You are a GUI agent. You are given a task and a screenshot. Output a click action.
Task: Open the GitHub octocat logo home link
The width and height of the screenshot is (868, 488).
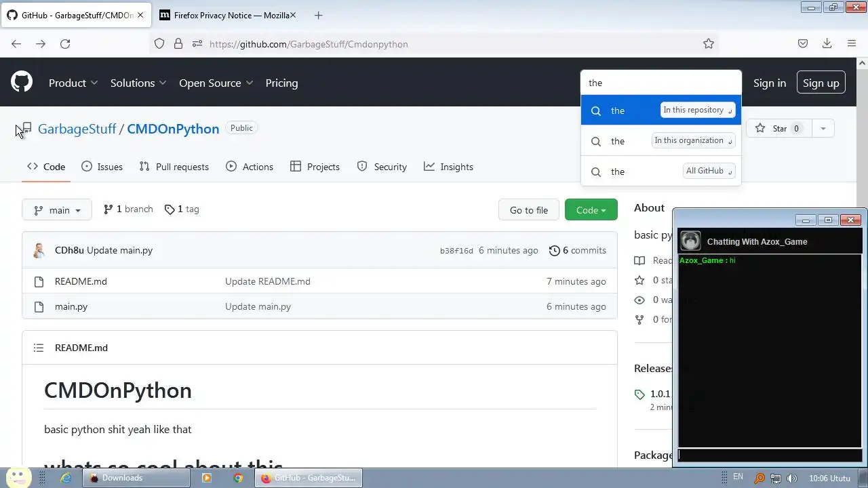coord(22,83)
